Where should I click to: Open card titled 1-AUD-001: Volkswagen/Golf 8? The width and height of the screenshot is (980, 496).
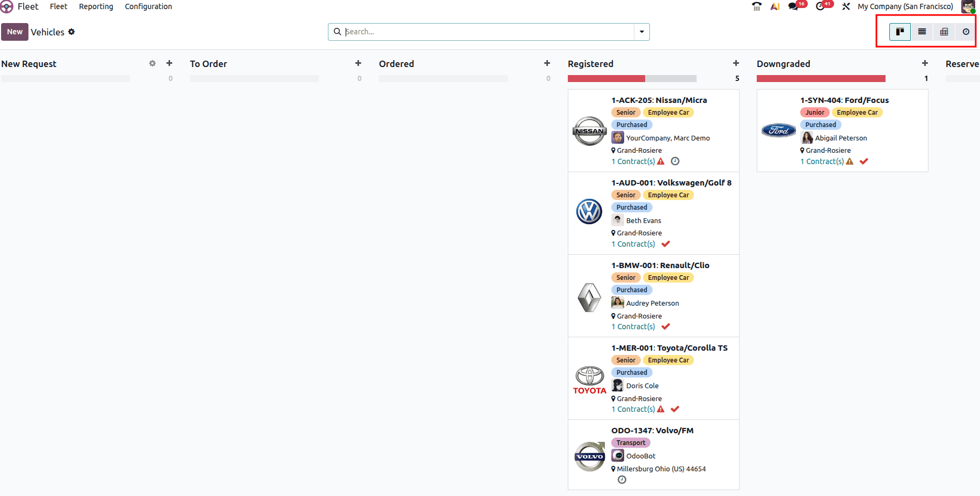click(x=671, y=183)
